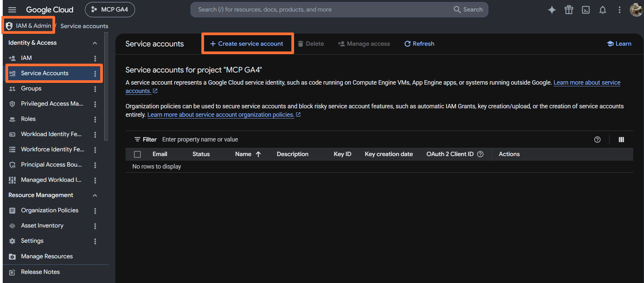Click the Refresh button
644x283 pixels.
[x=419, y=44]
